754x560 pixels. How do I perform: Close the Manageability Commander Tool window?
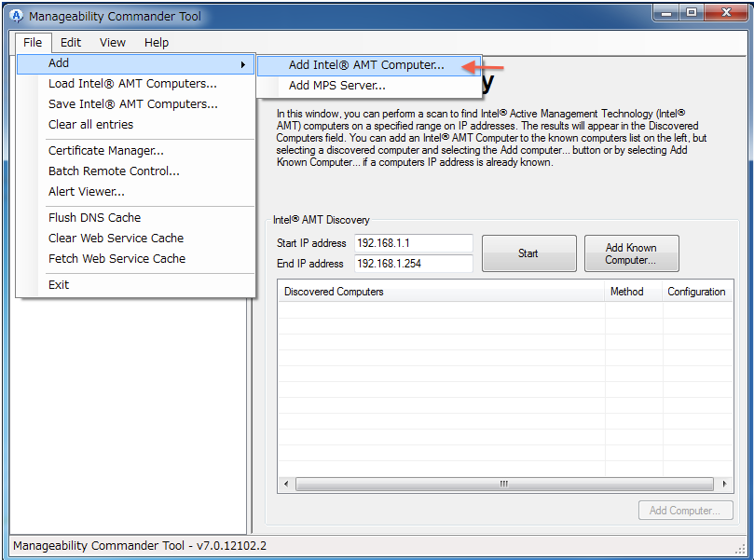point(726,13)
